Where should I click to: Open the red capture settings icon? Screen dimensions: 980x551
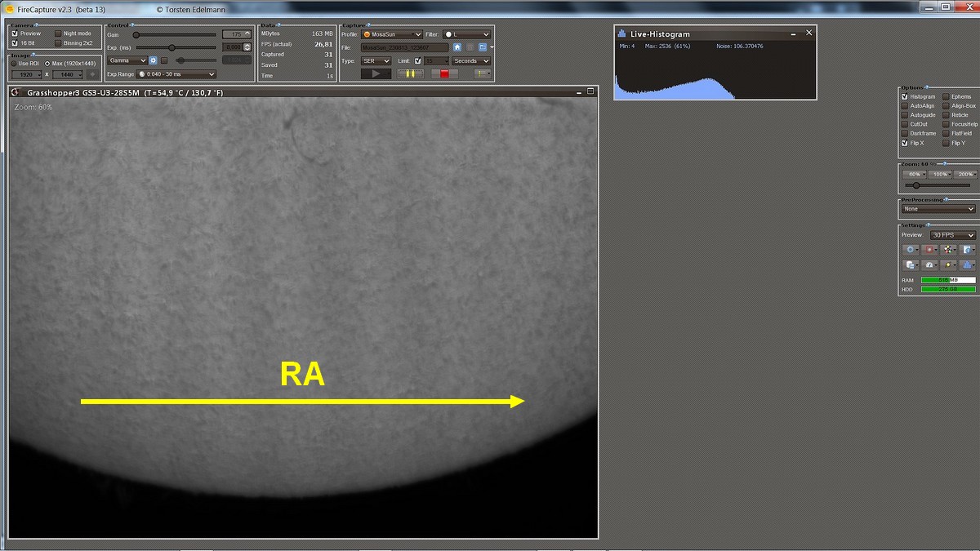pyautogui.click(x=931, y=249)
